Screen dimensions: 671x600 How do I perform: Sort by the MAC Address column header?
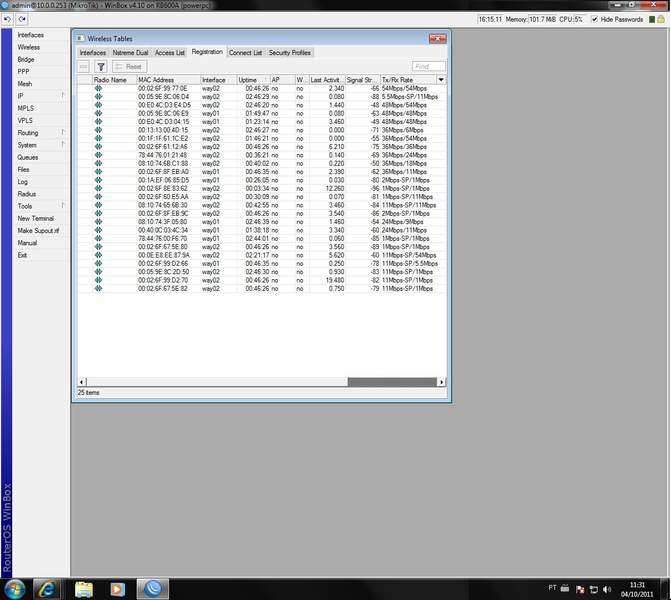pyautogui.click(x=168, y=80)
